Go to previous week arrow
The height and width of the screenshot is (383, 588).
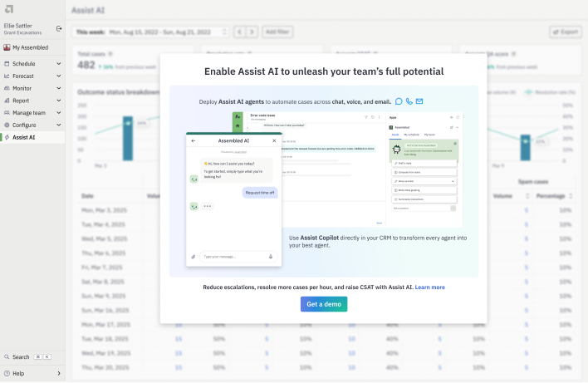coord(240,32)
